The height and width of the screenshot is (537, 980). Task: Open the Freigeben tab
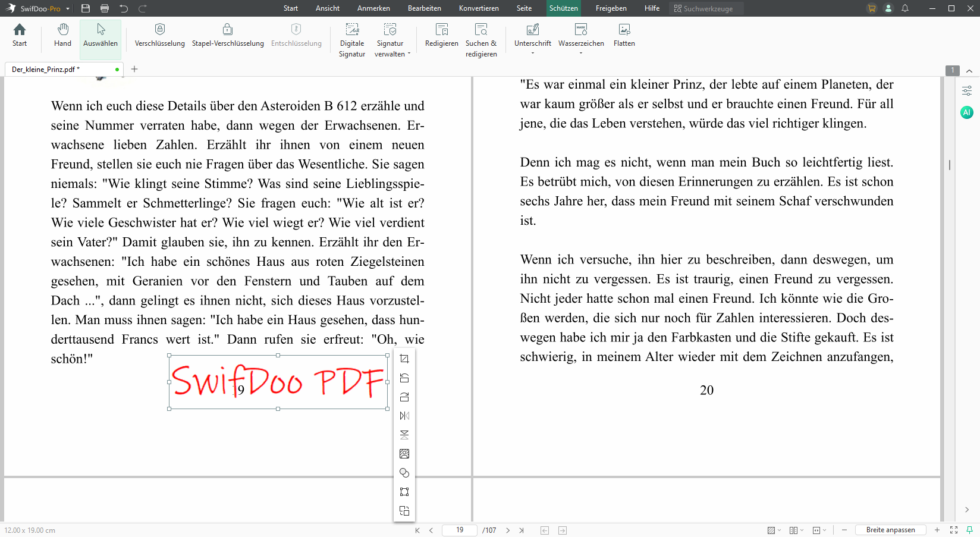pos(611,8)
